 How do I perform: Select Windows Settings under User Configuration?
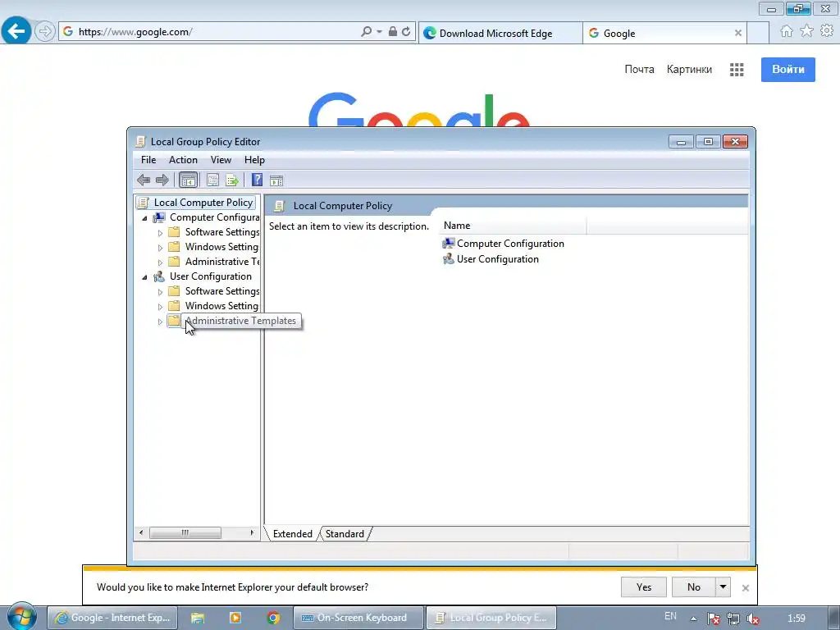click(x=221, y=306)
